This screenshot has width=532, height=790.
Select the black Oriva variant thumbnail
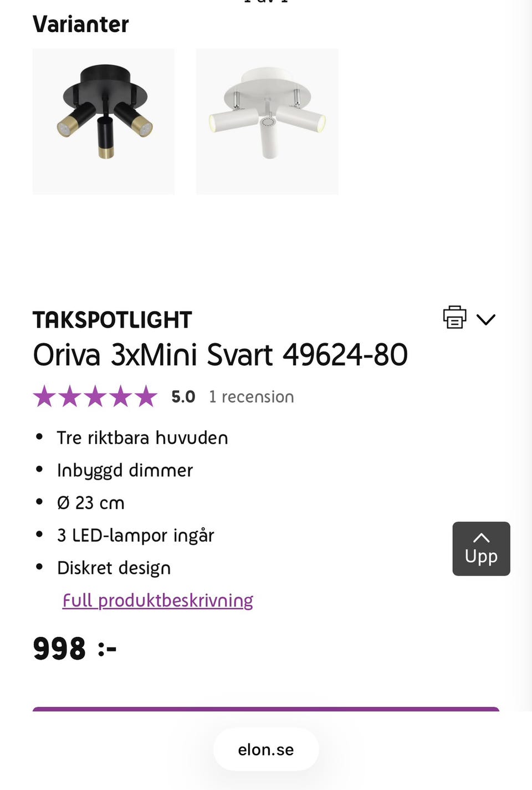click(x=104, y=121)
